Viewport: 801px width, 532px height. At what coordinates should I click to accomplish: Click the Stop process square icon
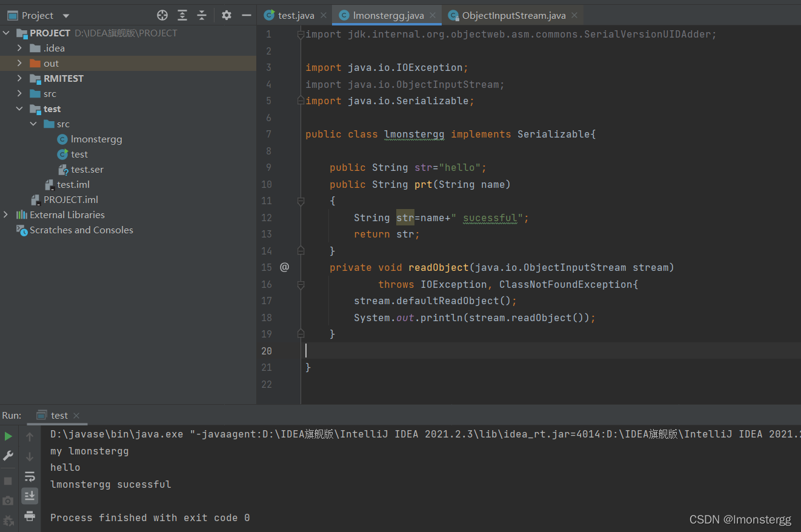(x=8, y=480)
